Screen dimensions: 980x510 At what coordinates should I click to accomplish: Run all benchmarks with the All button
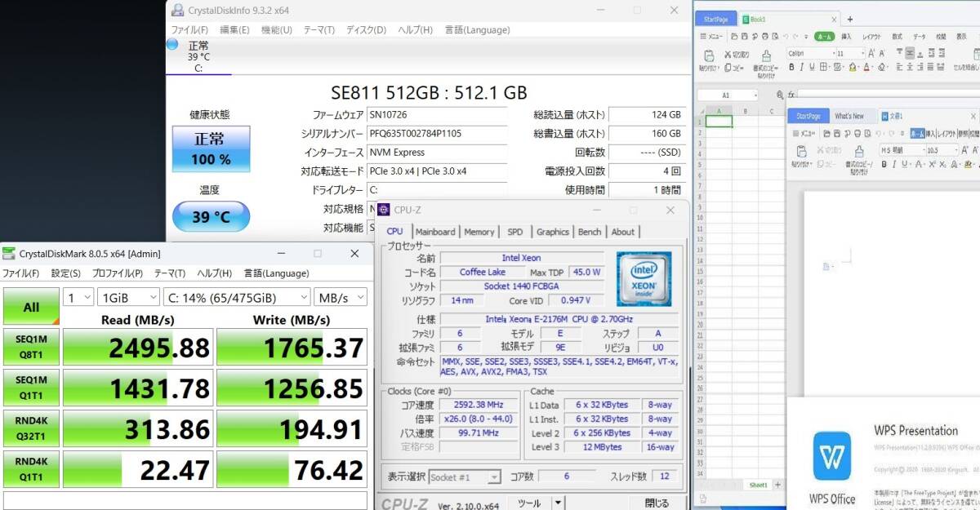click(x=31, y=307)
